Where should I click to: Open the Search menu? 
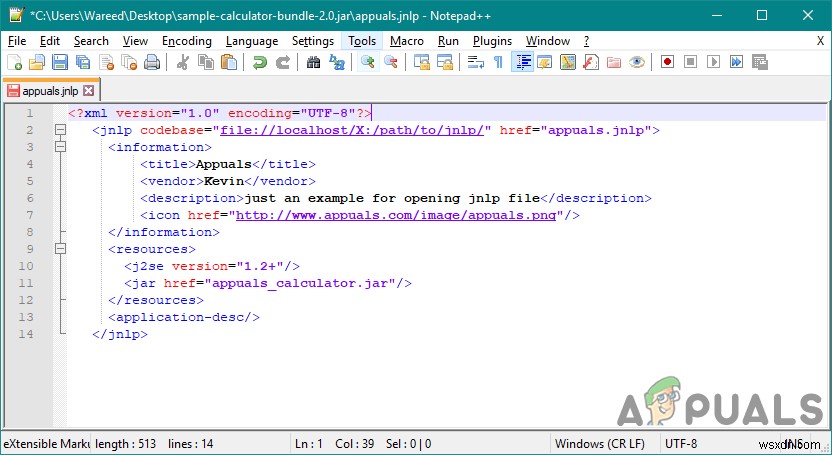tap(91, 41)
